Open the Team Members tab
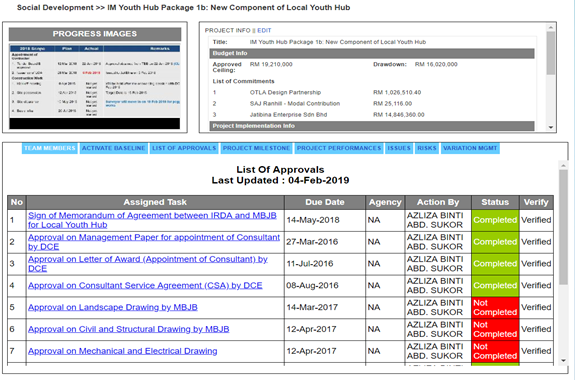575x380 pixels. (50, 148)
